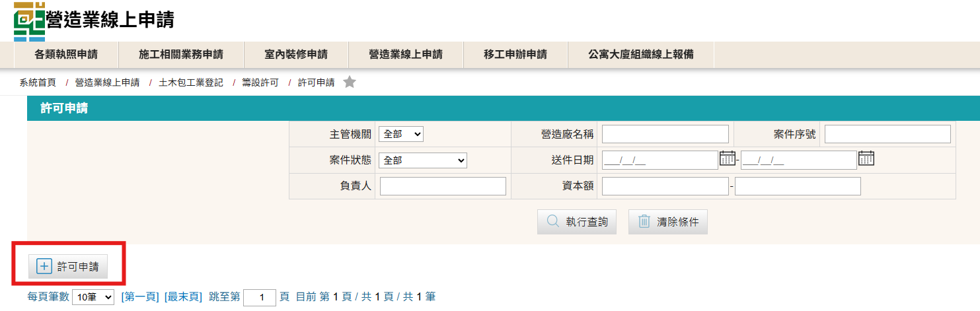Open the end date calendar picker icon
The width and height of the screenshot is (980, 311).
[x=866, y=158]
